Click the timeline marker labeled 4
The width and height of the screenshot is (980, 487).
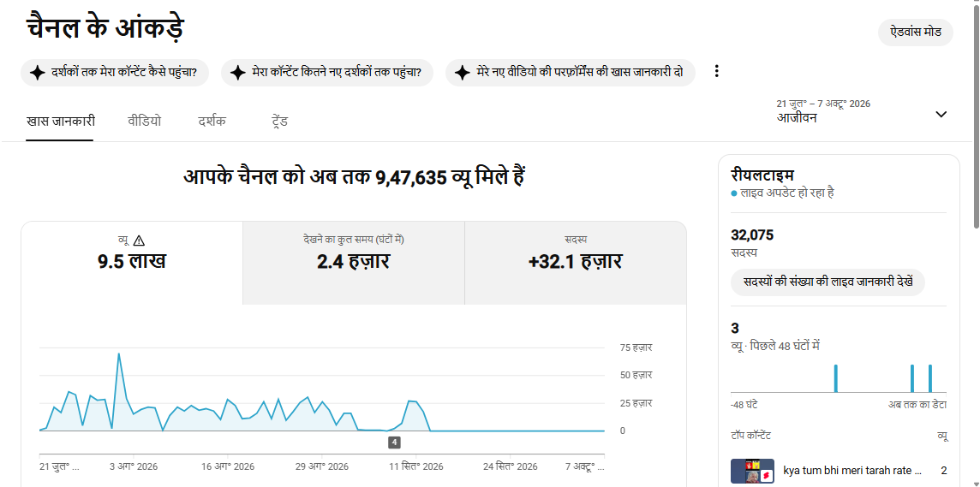[394, 442]
